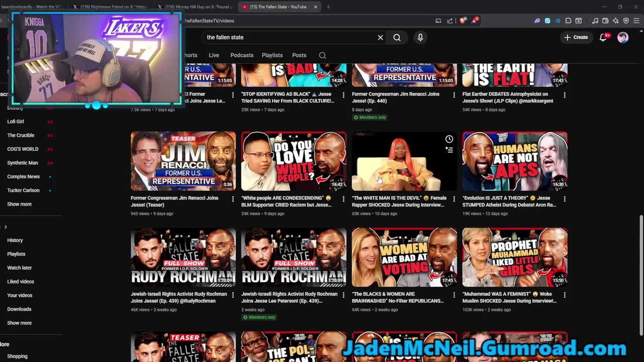Open options for Evolution IS JUST A THEORY video
644x362 pixels.
coord(565,199)
